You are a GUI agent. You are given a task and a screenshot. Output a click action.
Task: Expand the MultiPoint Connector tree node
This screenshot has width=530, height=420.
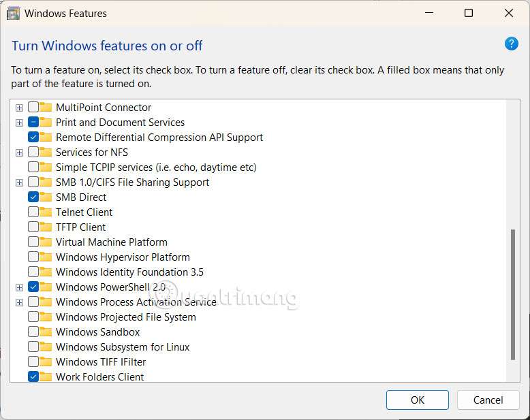click(19, 108)
